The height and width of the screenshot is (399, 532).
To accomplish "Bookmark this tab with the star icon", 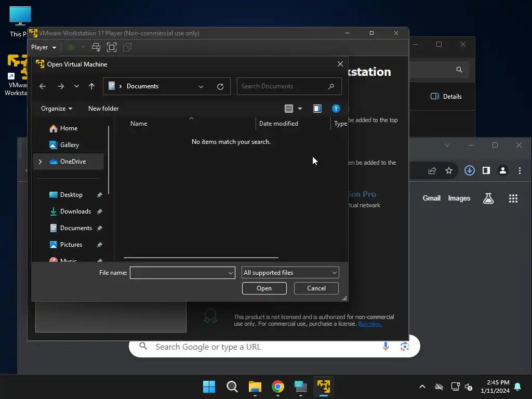I will tap(449, 170).
